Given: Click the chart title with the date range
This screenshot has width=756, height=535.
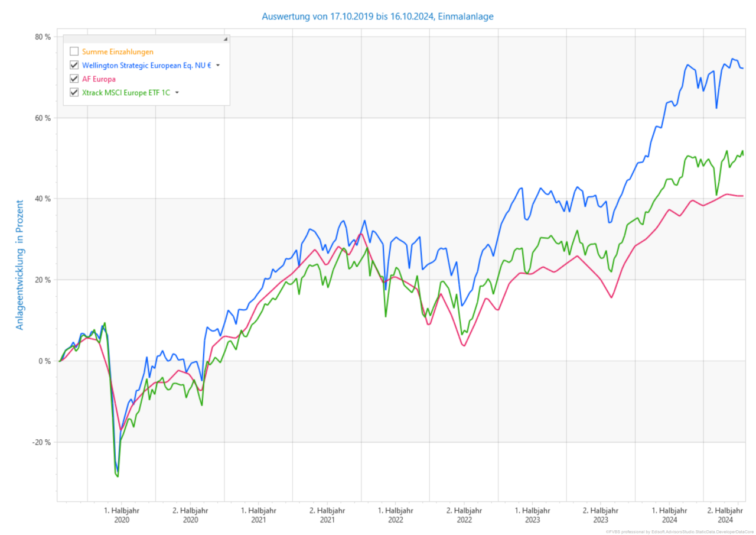Looking at the screenshot, I should coord(378,17).
